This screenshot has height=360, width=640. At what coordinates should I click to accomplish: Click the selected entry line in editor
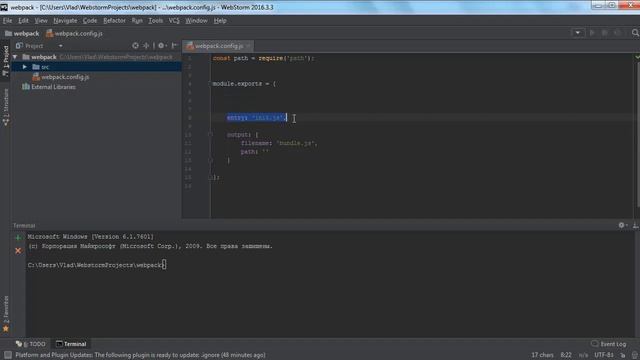pyautogui.click(x=257, y=118)
